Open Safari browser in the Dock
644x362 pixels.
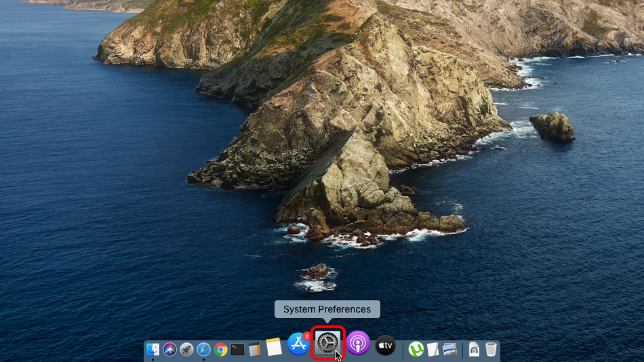point(203,350)
